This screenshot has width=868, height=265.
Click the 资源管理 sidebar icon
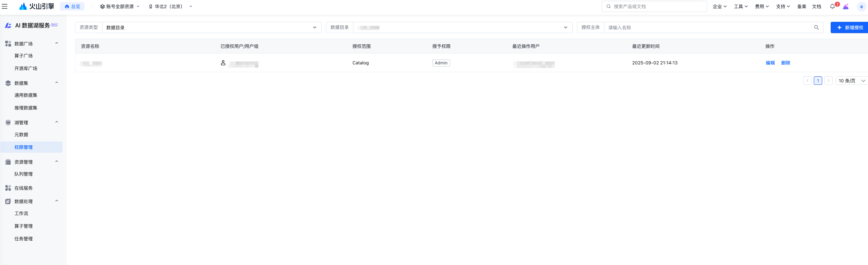click(x=8, y=162)
